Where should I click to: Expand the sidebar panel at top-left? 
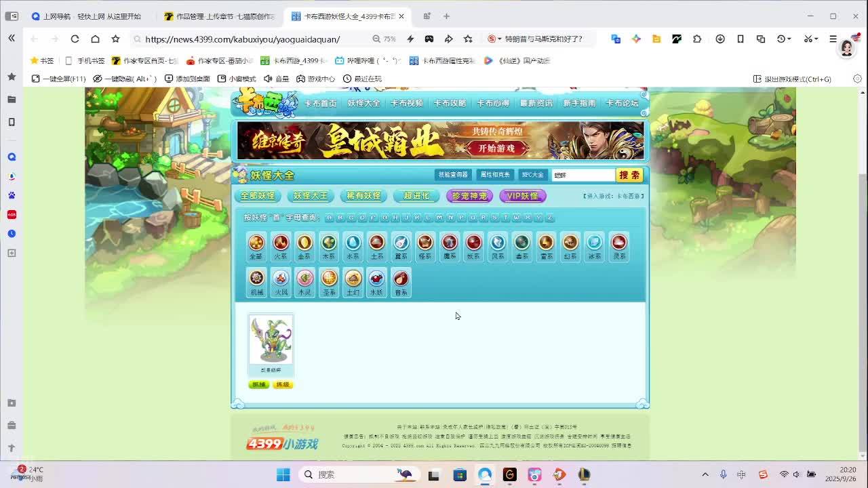pyautogui.click(x=12, y=39)
